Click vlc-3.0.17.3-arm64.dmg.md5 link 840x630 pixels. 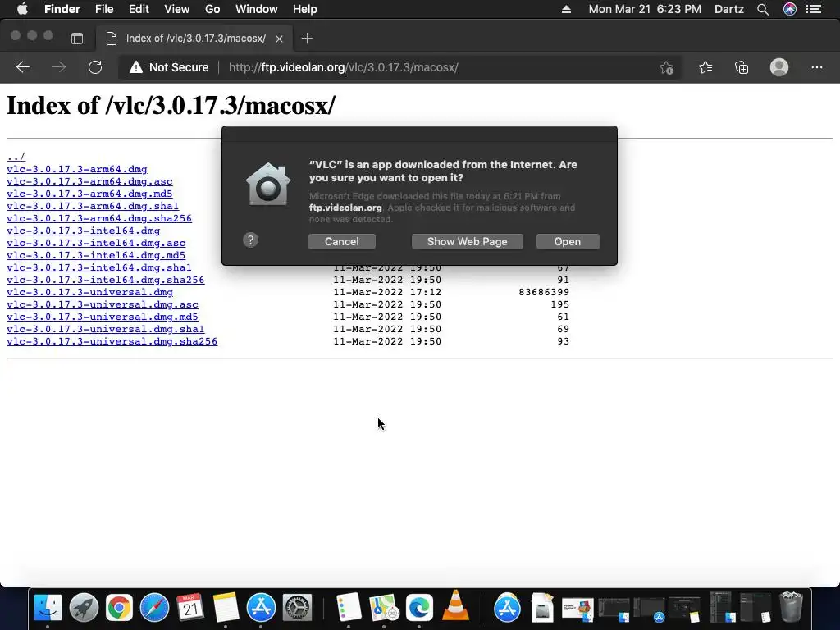[x=89, y=194]
